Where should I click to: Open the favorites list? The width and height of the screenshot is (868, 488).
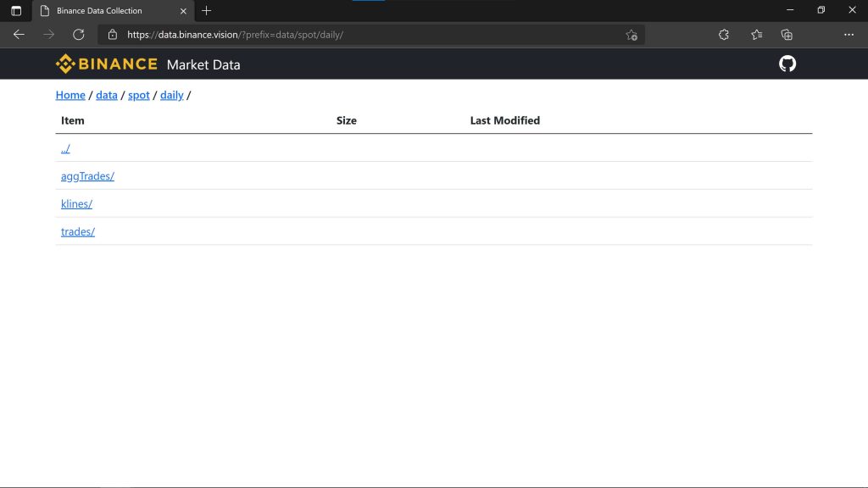pos(757,34)
